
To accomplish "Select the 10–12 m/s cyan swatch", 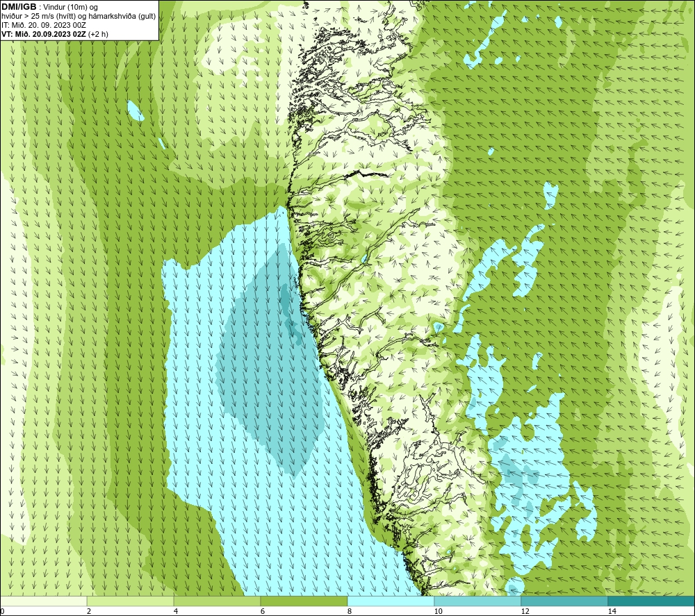I will [x=478, y=601].
